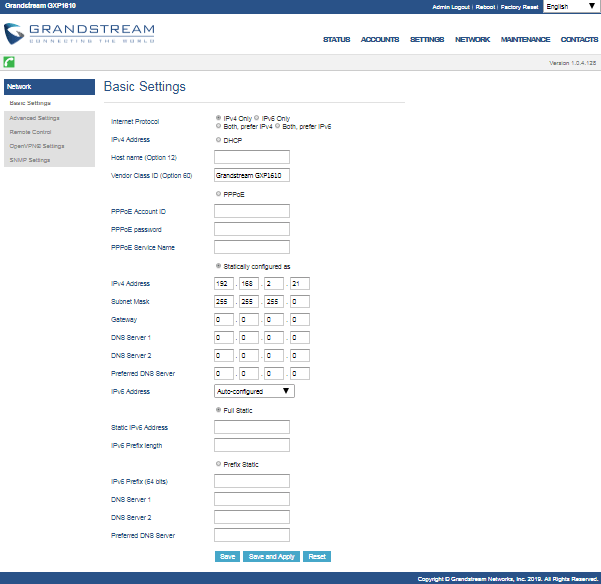The width and height of the screenshot is (601, 584).
Task: Choose Both, prefer IPv6 option
Action: tap(278, 126)
